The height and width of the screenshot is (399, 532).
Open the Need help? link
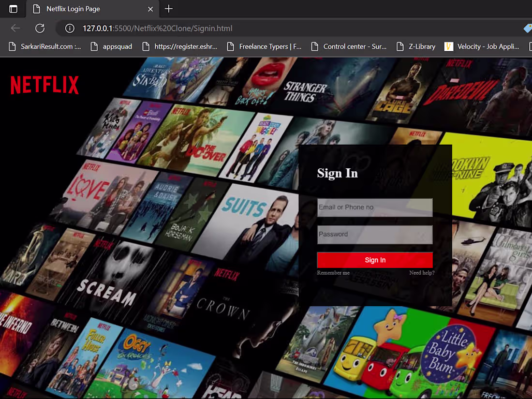click(422, 273)
